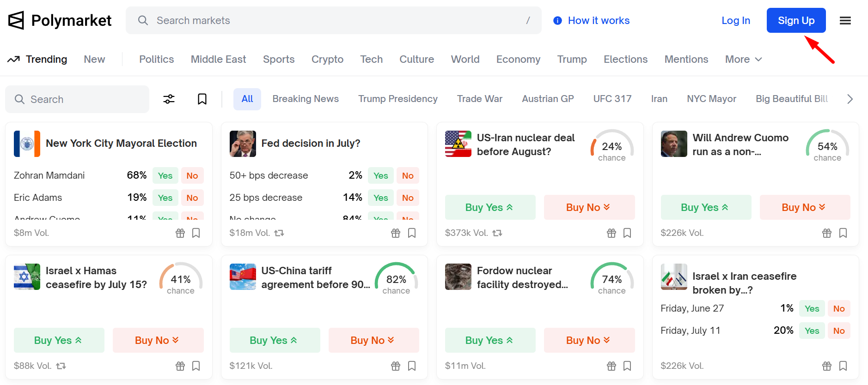Bookmark the US-China tariff agreement market
Viewport: 868px width, 385px height.
pyautogui.click(x=412, y=366)
